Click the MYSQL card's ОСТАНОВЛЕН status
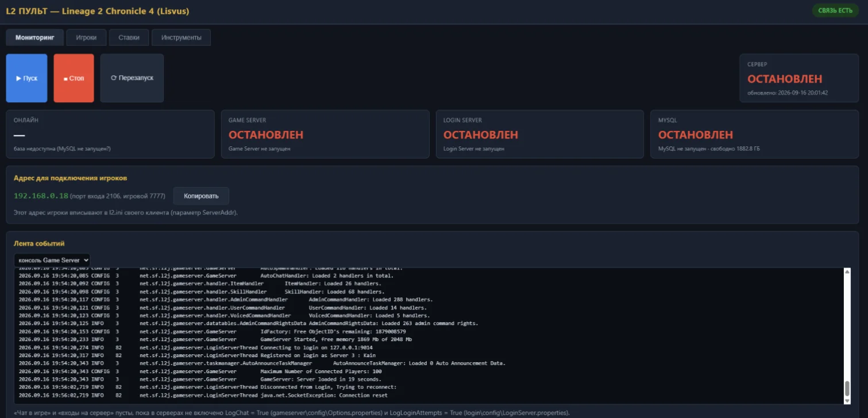 tap(696, 135)
